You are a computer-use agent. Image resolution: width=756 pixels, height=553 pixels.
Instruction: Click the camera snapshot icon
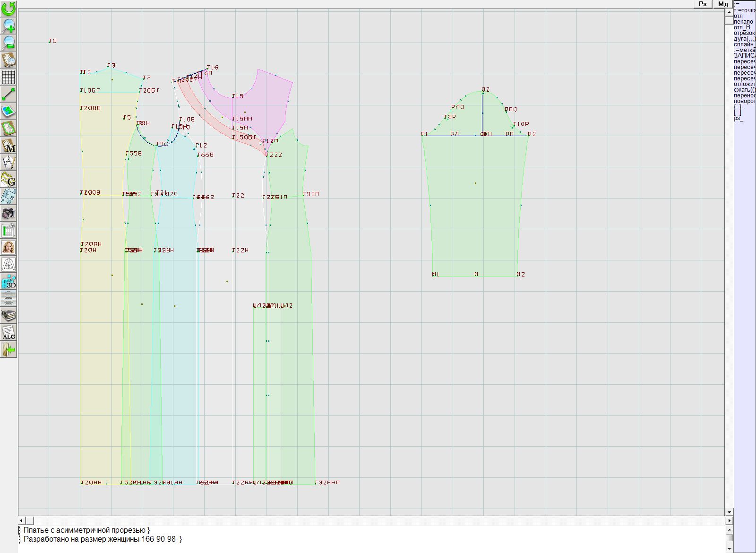(x=9, y=214)
